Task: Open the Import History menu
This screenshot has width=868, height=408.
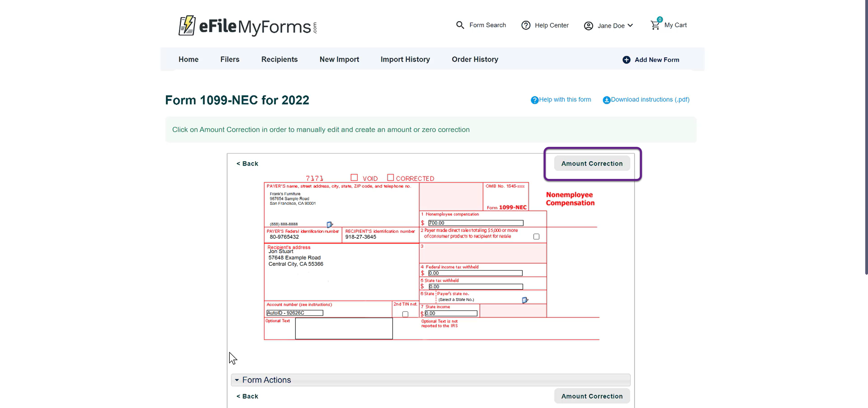Action: (x=405, y=59)
